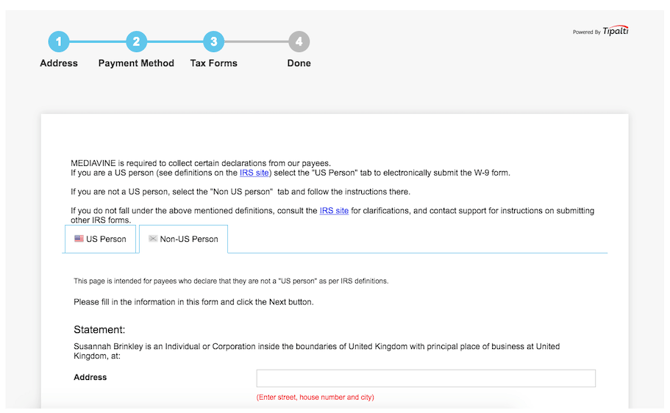Click step 2 Payment Method circle

click(x=136, y=41)
